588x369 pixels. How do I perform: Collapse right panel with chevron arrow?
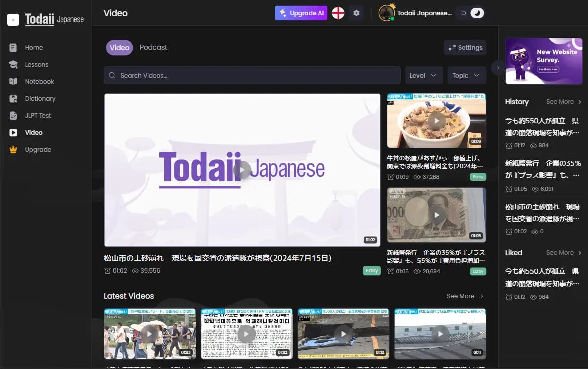(x=498, y=67)
